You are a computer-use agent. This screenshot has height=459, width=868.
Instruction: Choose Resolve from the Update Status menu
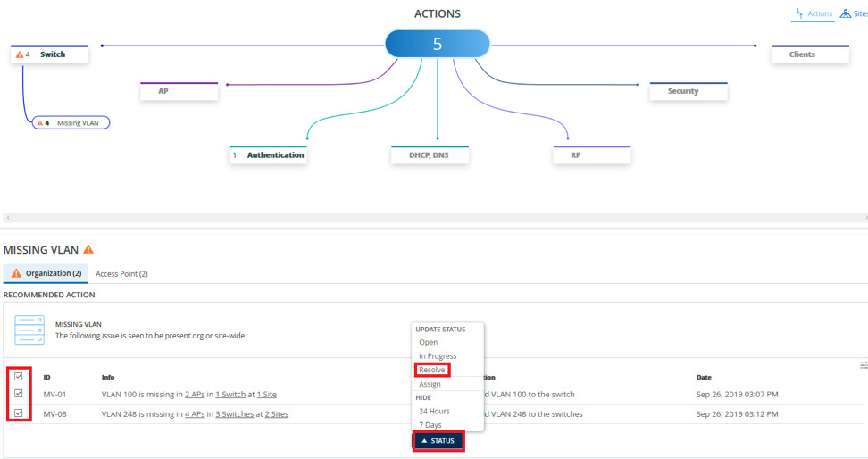tap(432, 370)
